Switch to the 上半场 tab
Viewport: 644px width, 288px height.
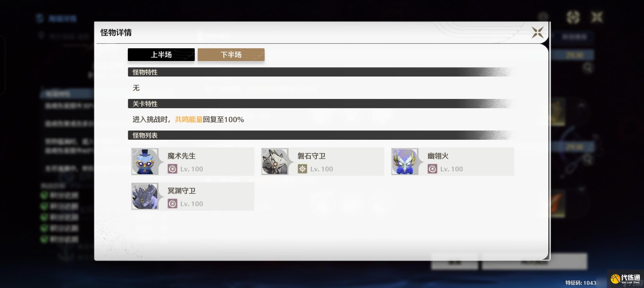[161, 55]
